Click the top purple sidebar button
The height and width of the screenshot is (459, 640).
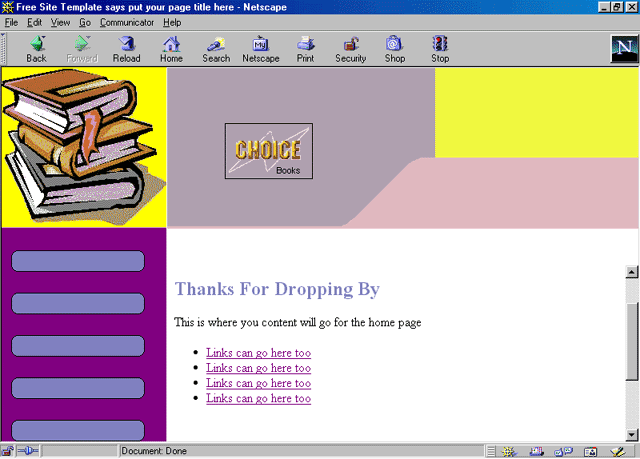pos(78,261)
